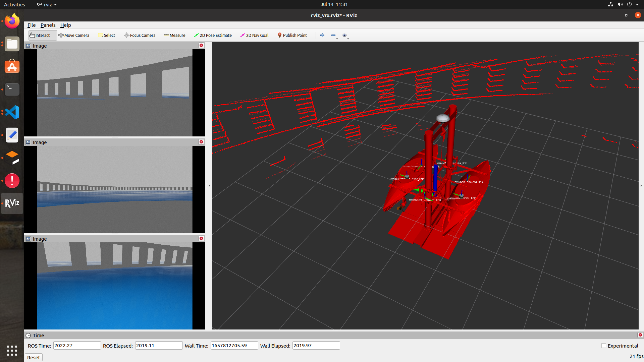Close the top Image panel
Viewport: 644px width, 362px height.
point(201,45)
